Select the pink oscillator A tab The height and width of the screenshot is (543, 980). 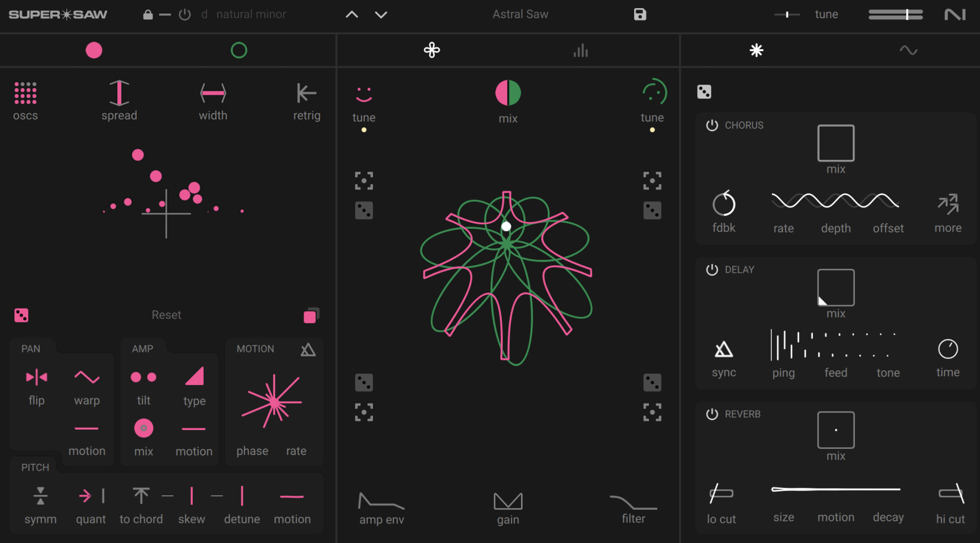(94, 50)
